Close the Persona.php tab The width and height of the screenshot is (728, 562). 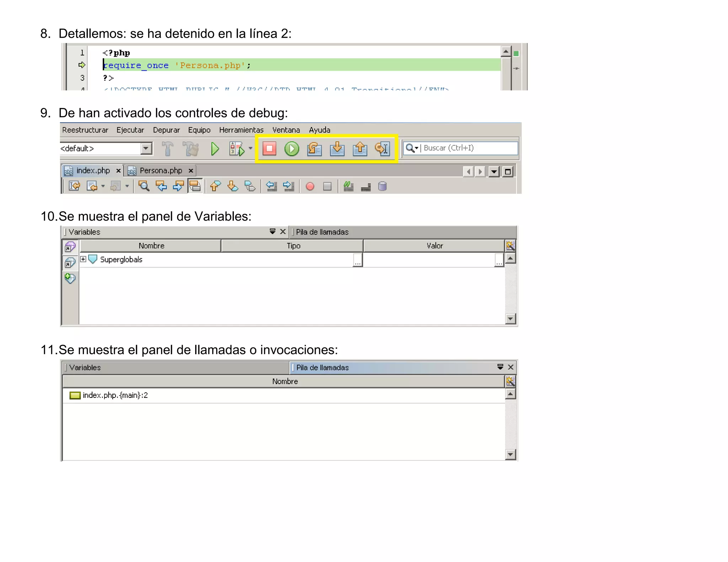pos(191,171)
